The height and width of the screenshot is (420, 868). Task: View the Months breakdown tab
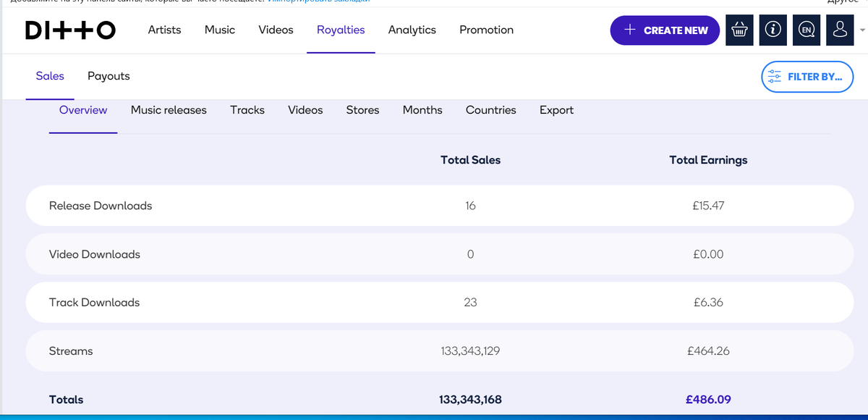point(422,110)
